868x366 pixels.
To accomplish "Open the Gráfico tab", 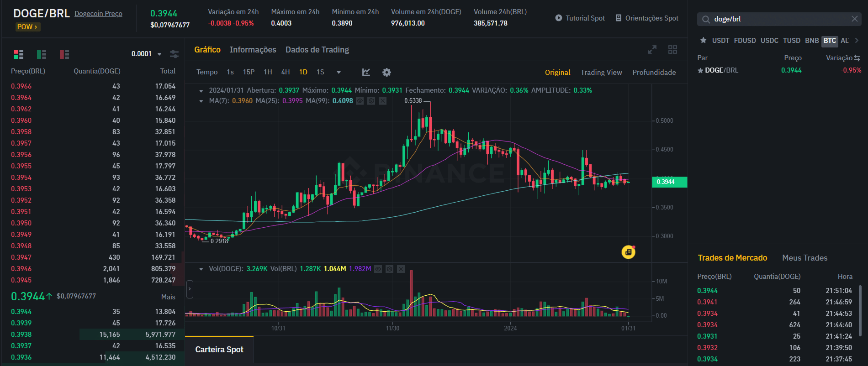I will tap(207, 50).
